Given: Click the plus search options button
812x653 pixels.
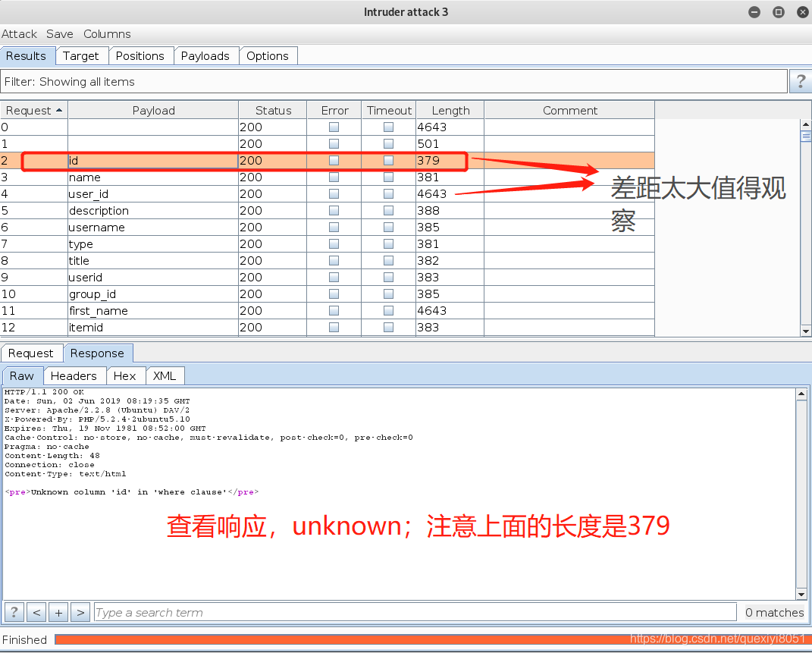Looking at the screenshot, I should [x=58, y=612].
